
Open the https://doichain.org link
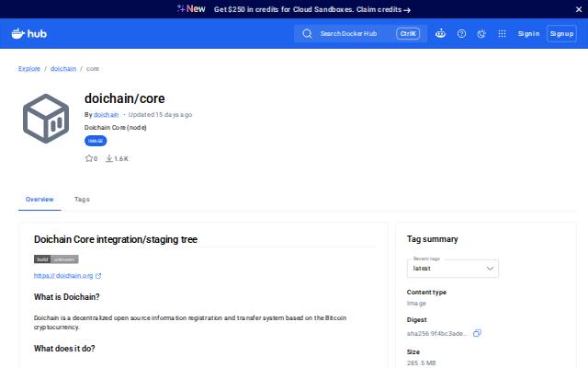point(63,276)
